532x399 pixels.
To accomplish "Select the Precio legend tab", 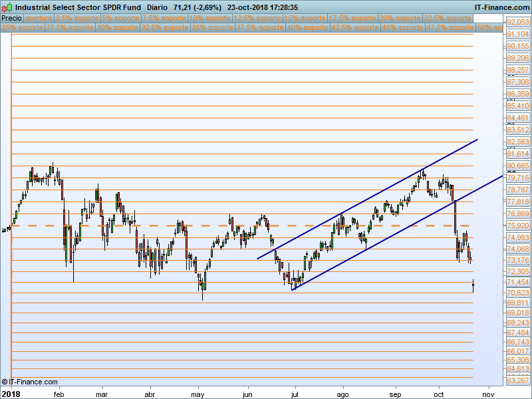I will [x=11, y=18].
